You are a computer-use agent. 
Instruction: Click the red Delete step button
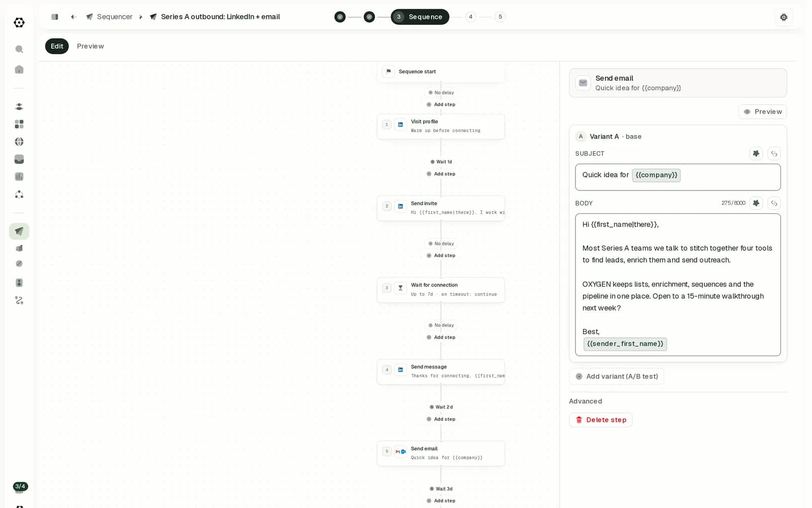(600, 420)
